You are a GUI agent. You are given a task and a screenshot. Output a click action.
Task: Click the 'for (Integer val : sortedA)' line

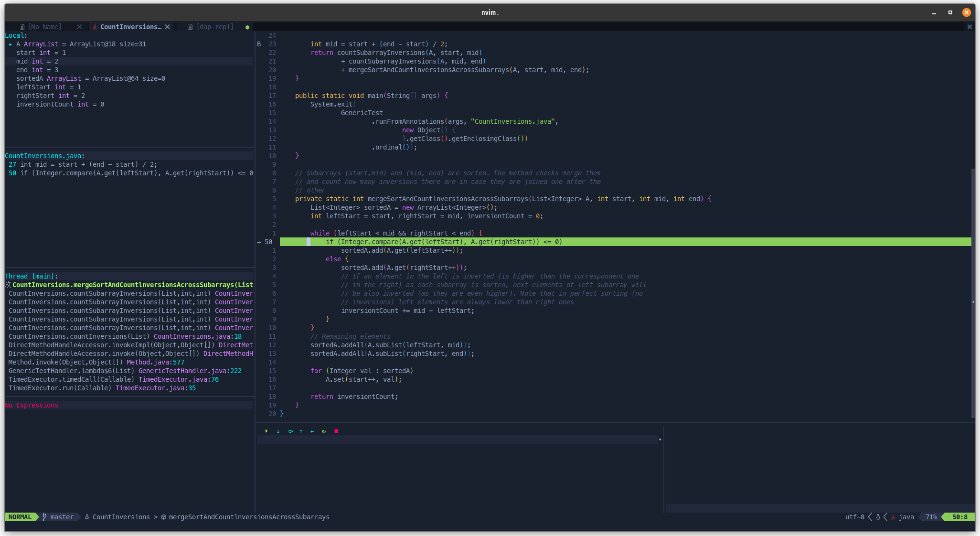point(362,371)
